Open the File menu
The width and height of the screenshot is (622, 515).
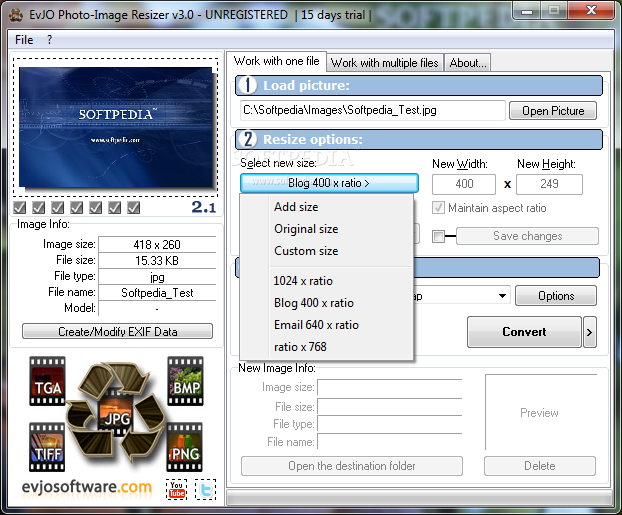coord(24,40)
